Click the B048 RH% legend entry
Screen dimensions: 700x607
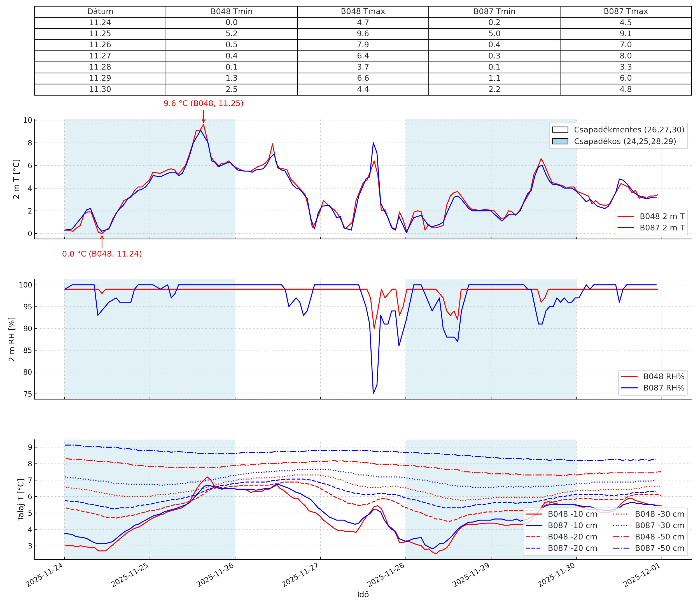[663, 377]
